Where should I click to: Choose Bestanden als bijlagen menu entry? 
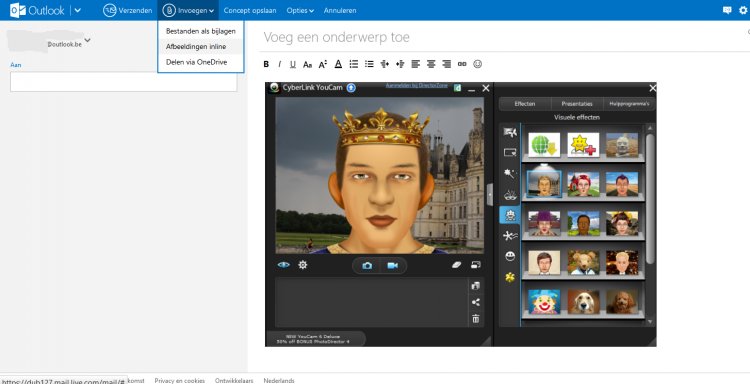[x=201, y=31]
